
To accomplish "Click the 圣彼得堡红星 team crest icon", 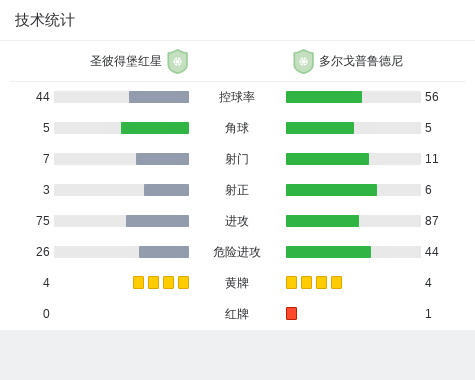I will coord(178,61).
